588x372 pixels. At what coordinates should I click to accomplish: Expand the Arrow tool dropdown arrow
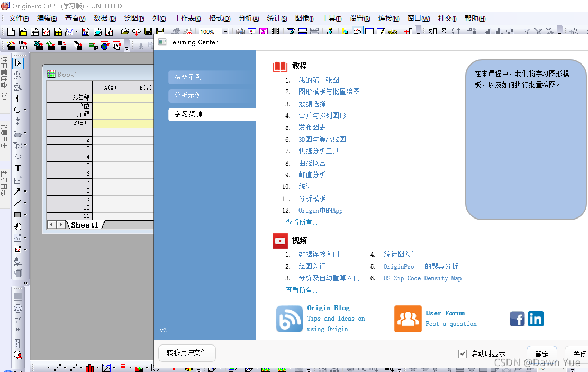tap(25, 191)
